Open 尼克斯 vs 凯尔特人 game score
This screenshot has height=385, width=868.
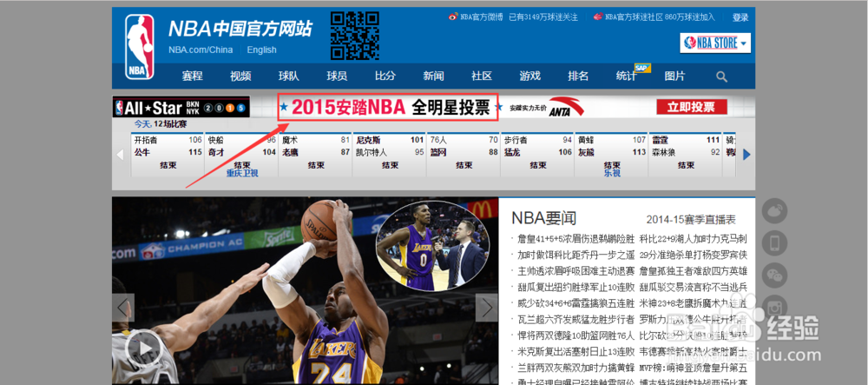[390, 155]
